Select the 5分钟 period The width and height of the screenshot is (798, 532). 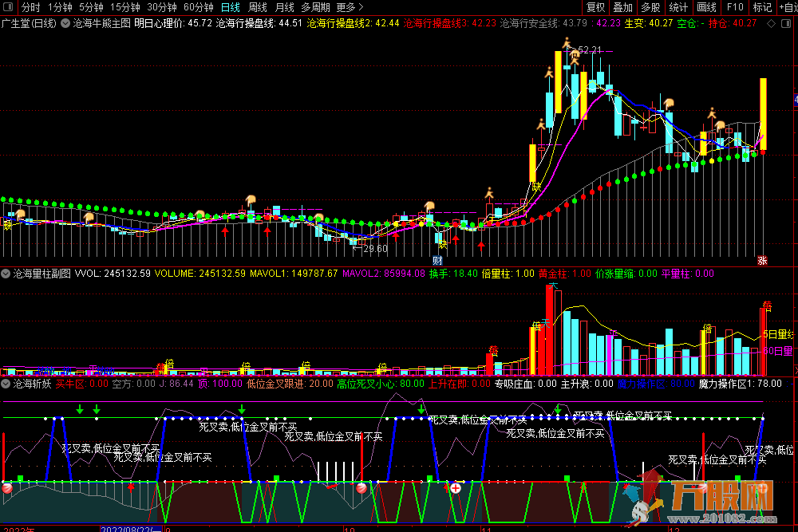(91, 7)
